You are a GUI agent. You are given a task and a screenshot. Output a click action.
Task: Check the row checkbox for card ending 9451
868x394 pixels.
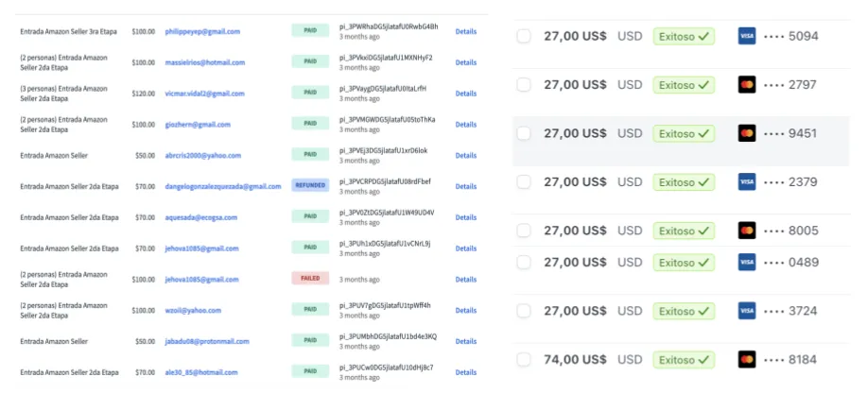pos(524,133)
